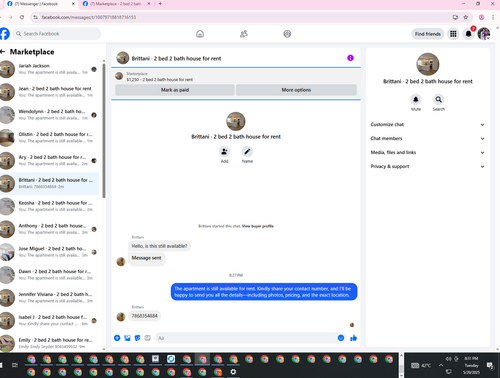Click Find friends button

[428, 34]
